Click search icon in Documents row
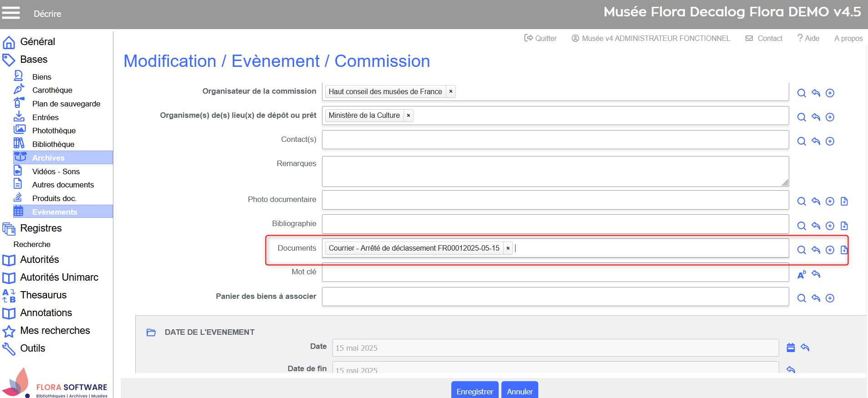Viewport: 868px width, 398px height. 802,250
